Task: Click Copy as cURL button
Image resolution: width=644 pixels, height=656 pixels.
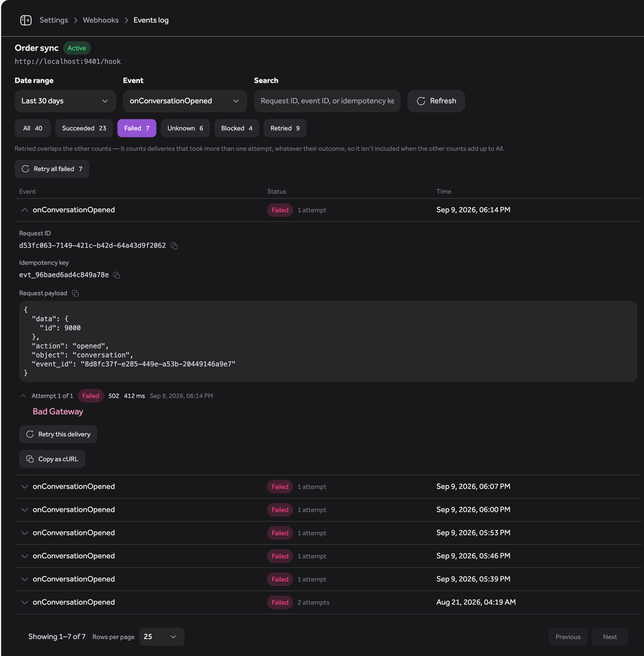Action: click(52, 459)
